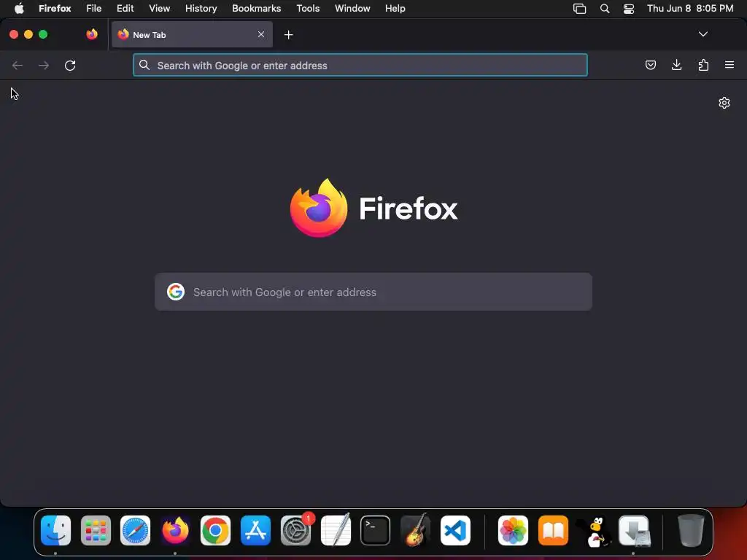Click the Google logo in search box

[x=176, y=292]
